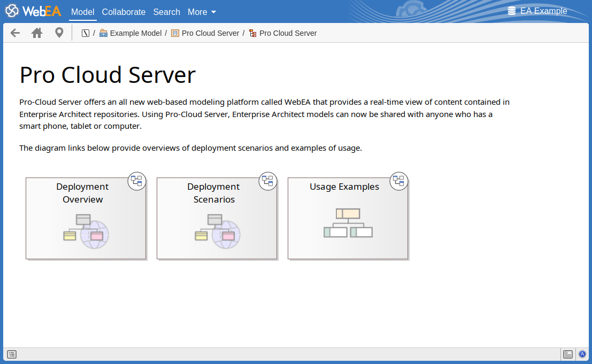Click the circular A icon in status bar
Screen dimensions: 592x364
(x=582, y=354)
